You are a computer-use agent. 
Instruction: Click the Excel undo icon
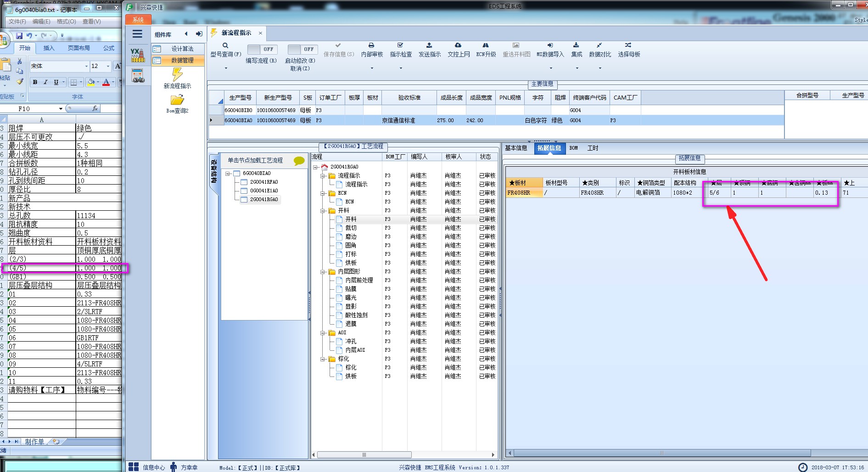[29, 36]
